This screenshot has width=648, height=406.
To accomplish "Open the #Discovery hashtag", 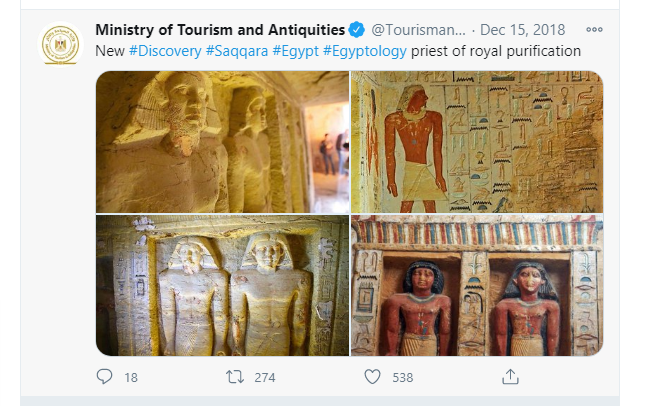I will (x=165, y=50).
